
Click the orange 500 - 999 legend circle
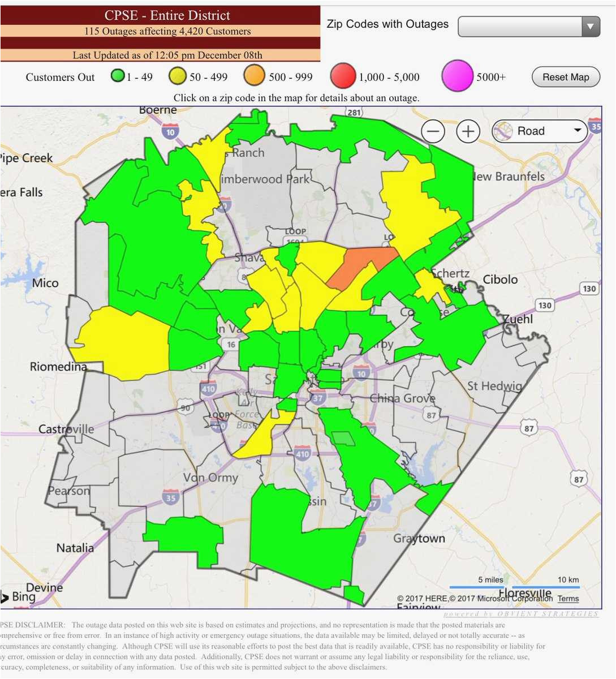255,76
